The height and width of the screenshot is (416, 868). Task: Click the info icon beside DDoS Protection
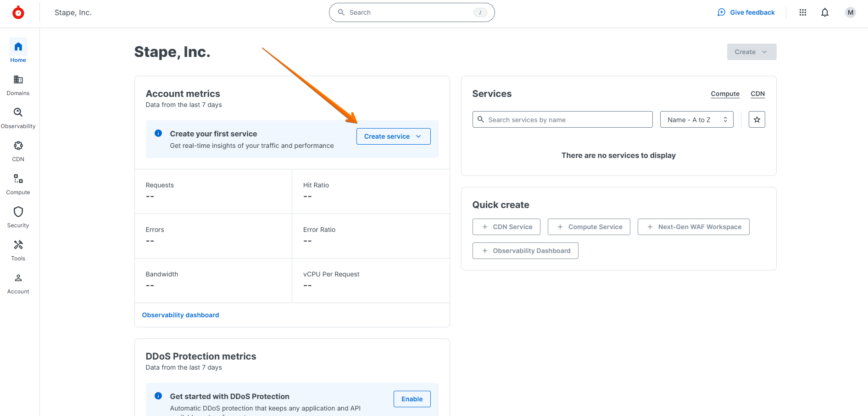[x=158, y=396]
